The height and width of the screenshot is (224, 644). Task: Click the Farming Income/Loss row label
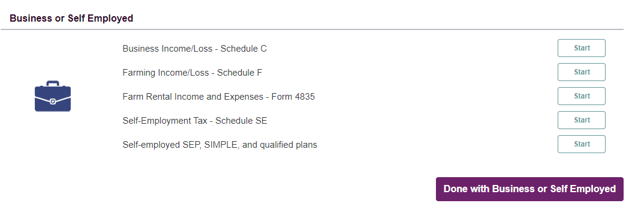point(192,73)
